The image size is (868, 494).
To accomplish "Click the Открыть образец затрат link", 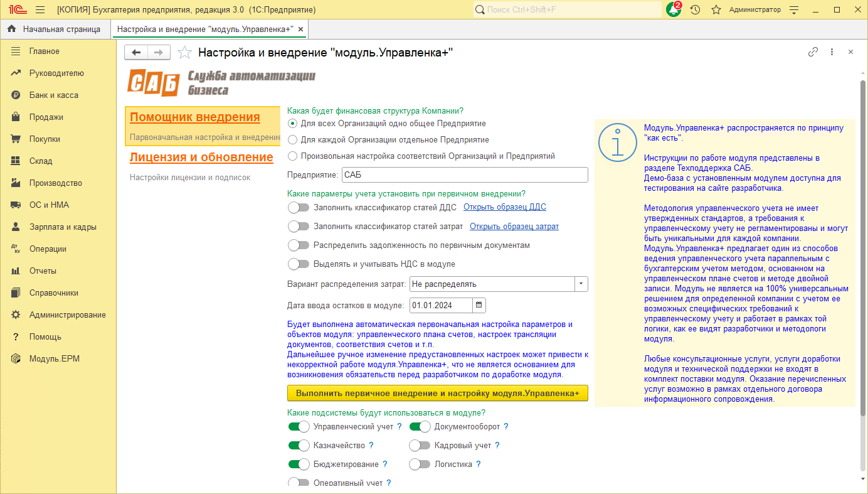I will pos(514,227).
